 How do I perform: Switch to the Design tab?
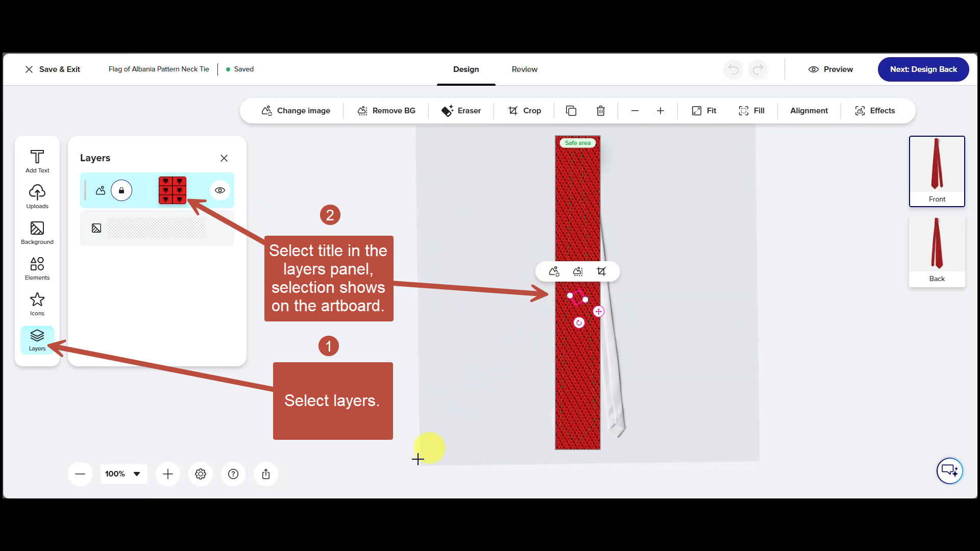pyautogui.click(x=466, y=69)
